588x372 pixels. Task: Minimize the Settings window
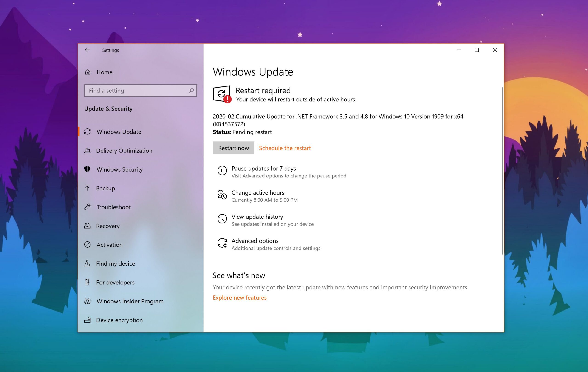[459, 50]
